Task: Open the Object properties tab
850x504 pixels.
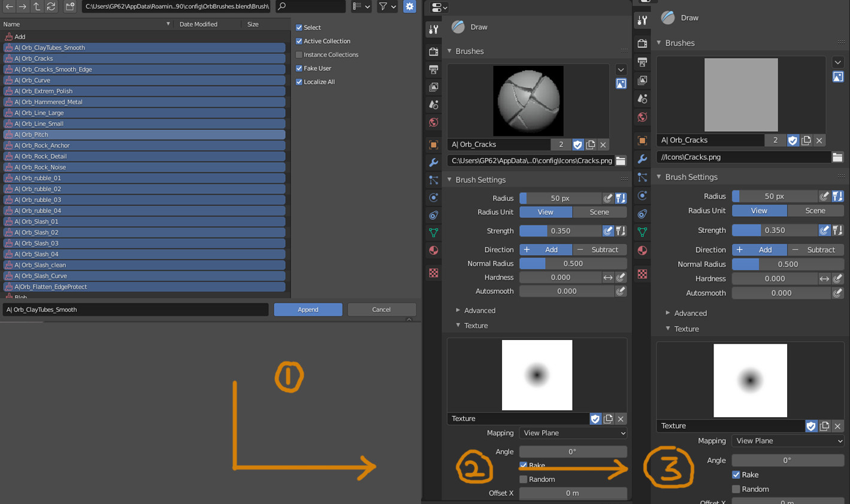Action: (x=433, y=144)
